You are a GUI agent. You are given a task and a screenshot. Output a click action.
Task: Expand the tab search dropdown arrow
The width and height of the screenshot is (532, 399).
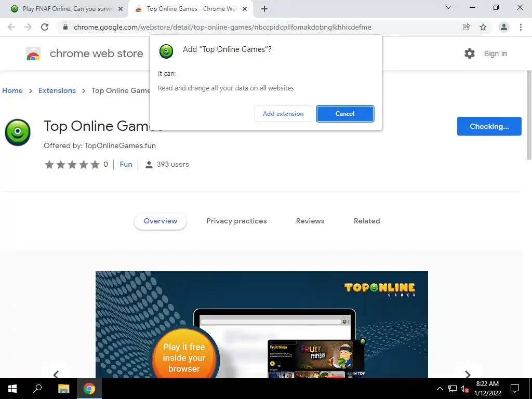pos(448,7)
